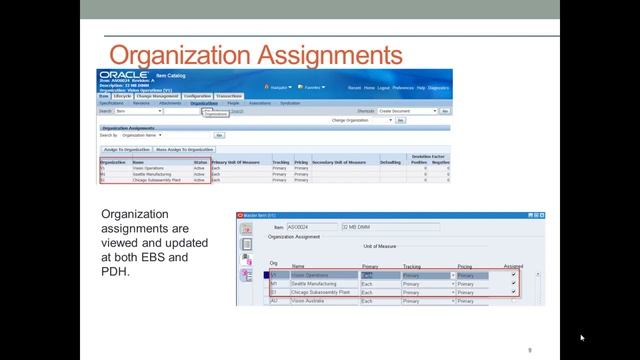Open the Organizations subtab
Image resolution: width=640 pixels, height=360 pixels.
tap(204, 103)
